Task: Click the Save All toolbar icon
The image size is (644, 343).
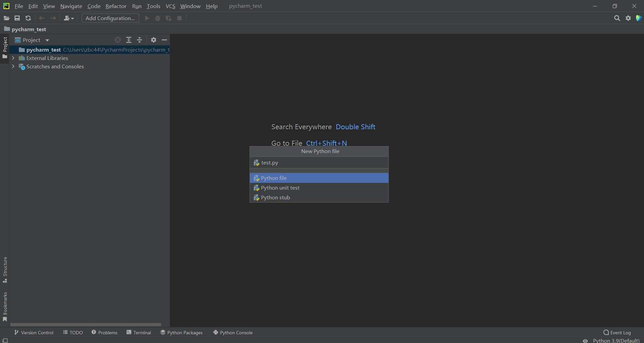Action: [x=17, y=18]
